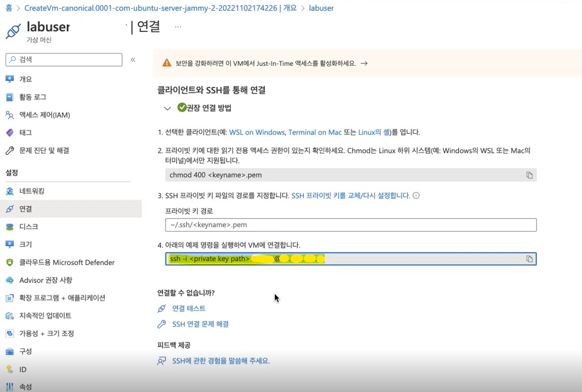The width and height of the screenshot is (582, 392).
Task: Click the 태그 purple tag icon
Action: click(10, 133)
